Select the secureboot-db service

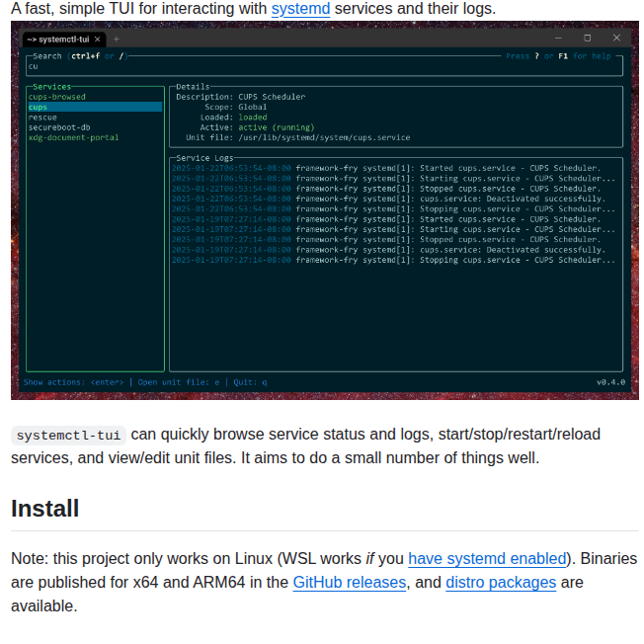click(59, 127)
